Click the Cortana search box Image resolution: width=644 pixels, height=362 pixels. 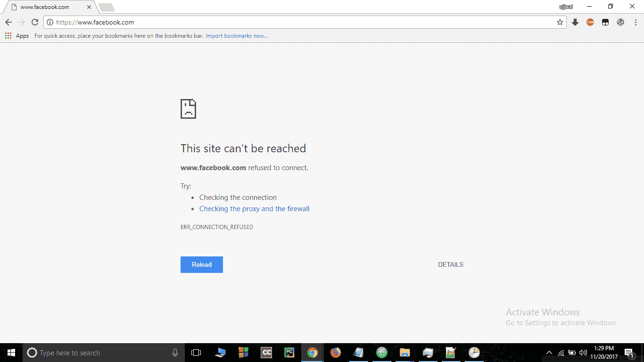click(x=104, y=353)
